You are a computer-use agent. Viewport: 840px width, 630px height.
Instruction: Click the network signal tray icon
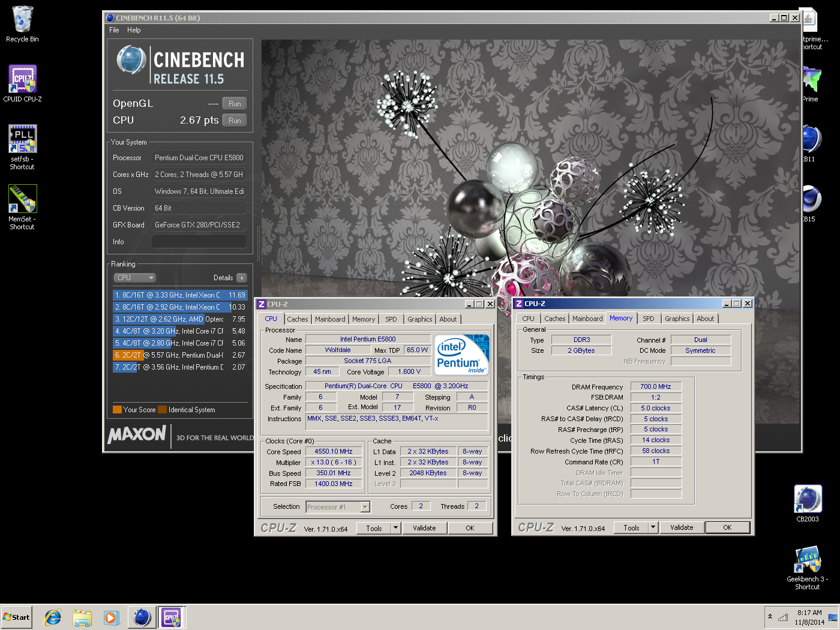(x=783, y=617)
